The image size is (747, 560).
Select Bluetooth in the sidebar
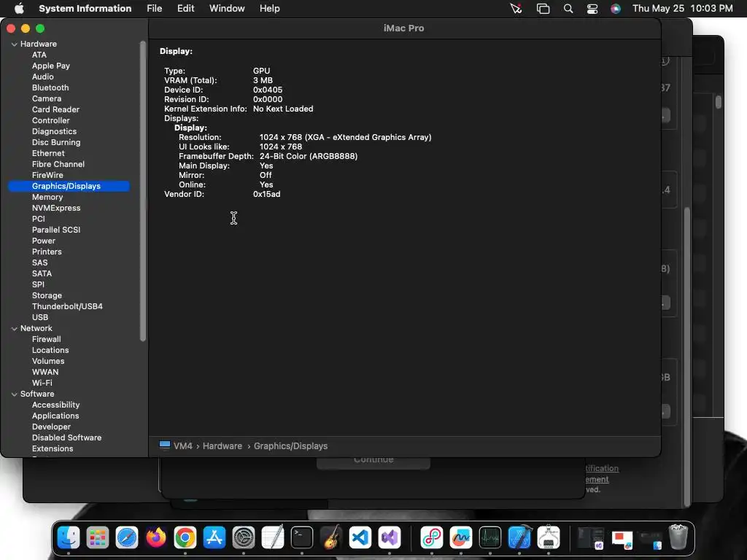[x=50, y=87]
